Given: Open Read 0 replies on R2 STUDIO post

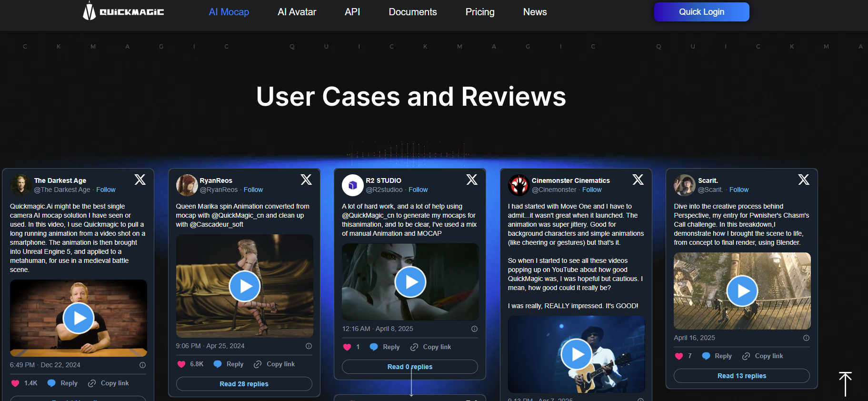Looking at the screenshot, I should click(410, 367).
